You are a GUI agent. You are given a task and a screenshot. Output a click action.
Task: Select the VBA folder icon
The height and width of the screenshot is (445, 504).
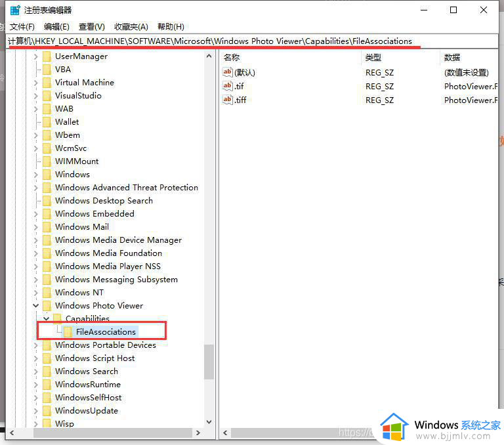(47, 70)
